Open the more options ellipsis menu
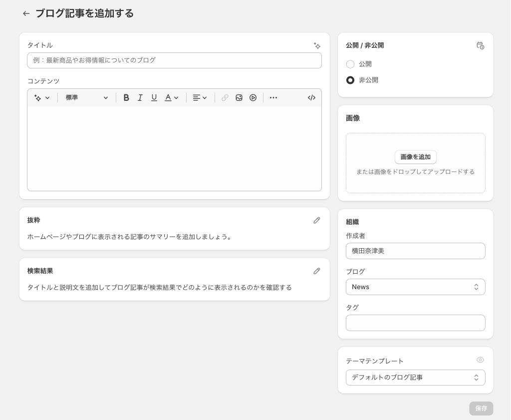 pos(273,98)
